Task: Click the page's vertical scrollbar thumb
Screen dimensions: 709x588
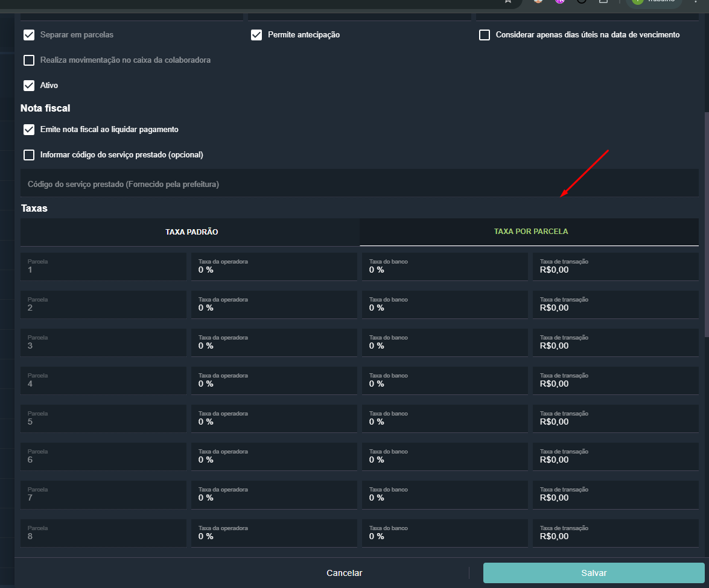Action: click(x=707, y=224)
